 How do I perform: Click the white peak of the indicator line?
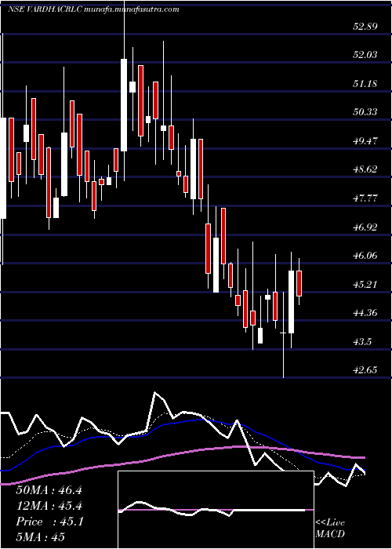click(x=155, y=394)
